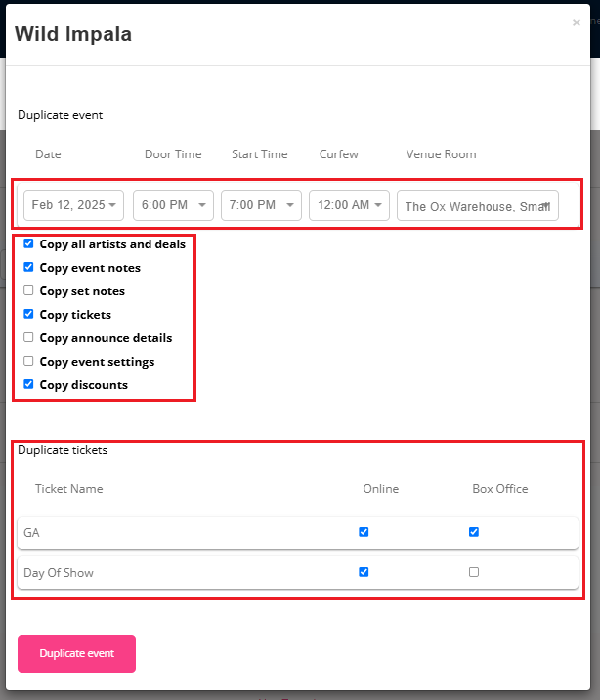Open the Feb 12, 2025 date dropdown

click(73, 205)
